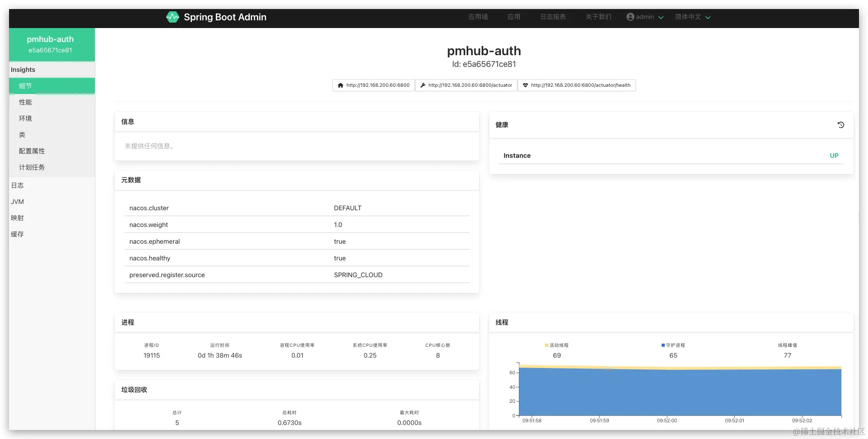This screenshot has width=868, height=439.
Task: Click the home icon on the service URL
Action: point(341,85)
